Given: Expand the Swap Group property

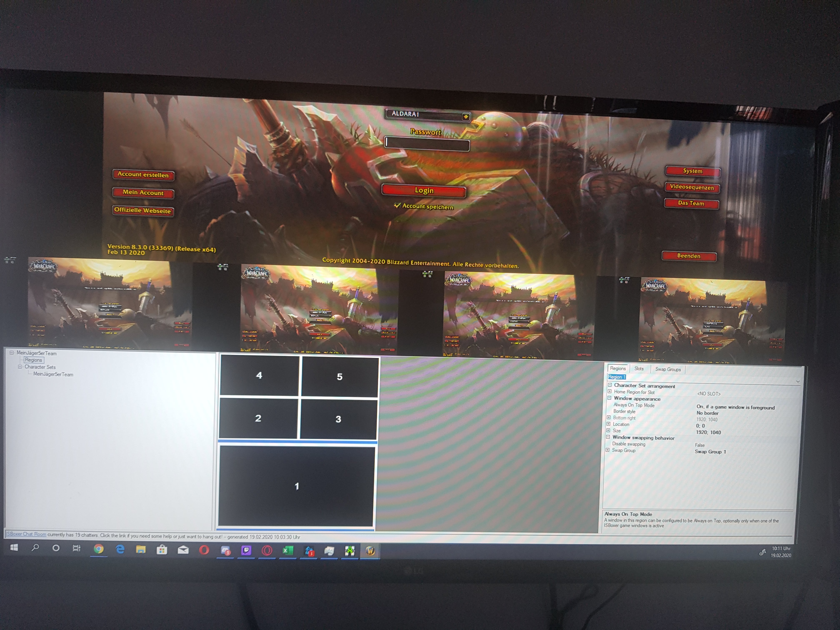Looking at the screenshot, I should click(607, 450).
